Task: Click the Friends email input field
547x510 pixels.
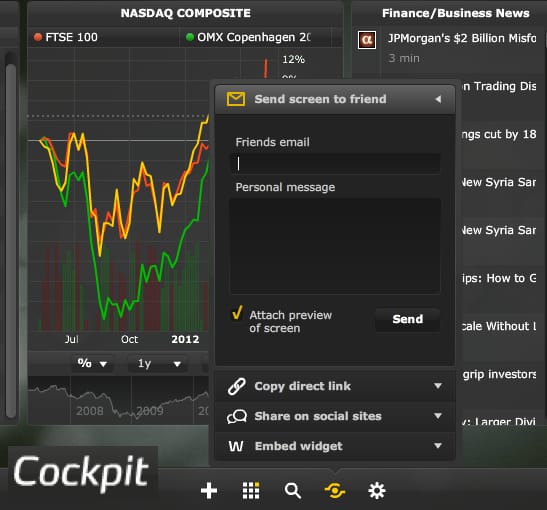Action: [335, 163]
